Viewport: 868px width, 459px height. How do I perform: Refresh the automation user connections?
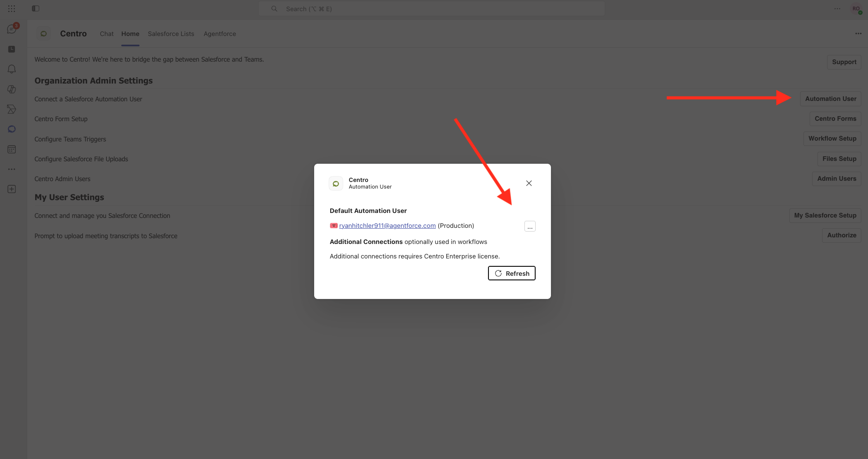pyautogui.click(x=512, y=273)
